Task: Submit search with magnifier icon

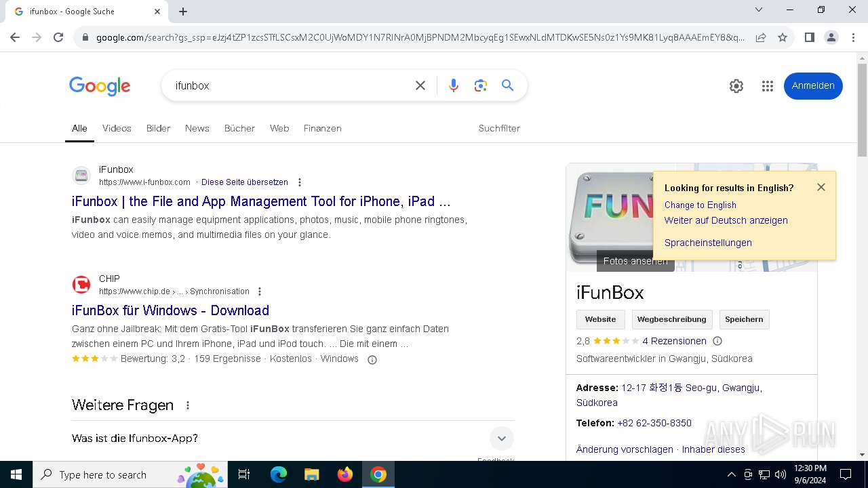Action: [x=507, y=85]
